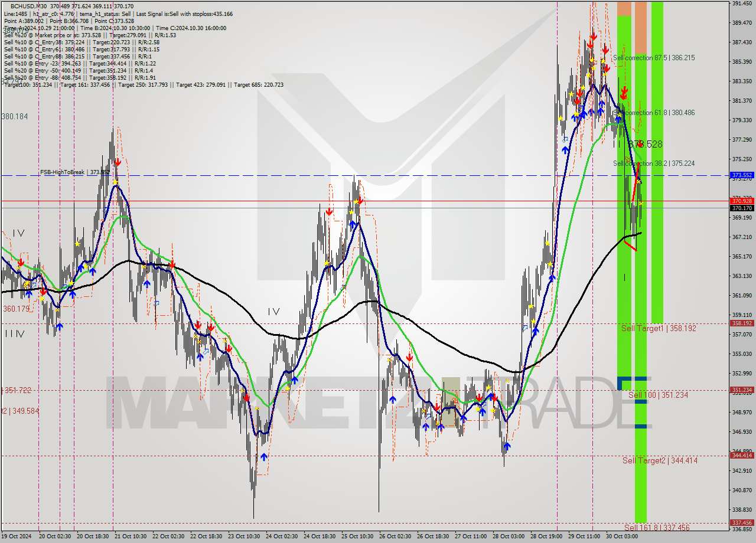This screenshot has height=543, width=756.
Task: Click the '22 Oct 18:30' time axis label
Action: 205,537
